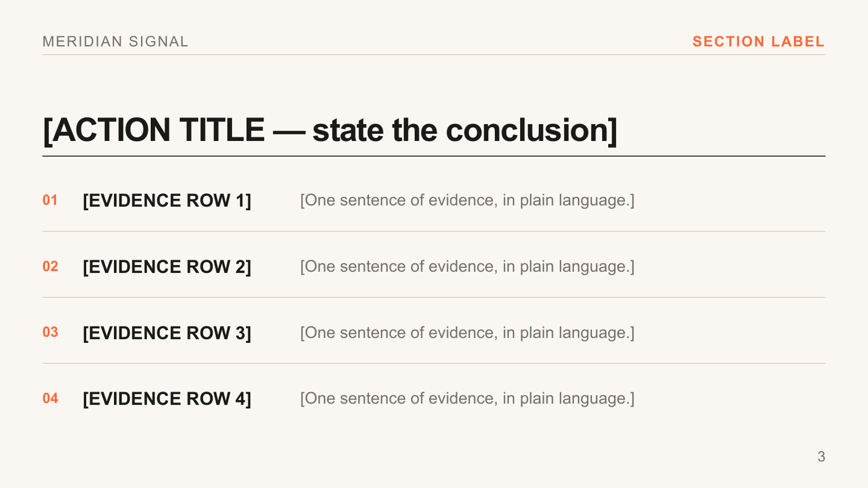The width and height of the screenshot is (868, 488).
Task: Select the orange 01 row number
Action: coord(50,200)
